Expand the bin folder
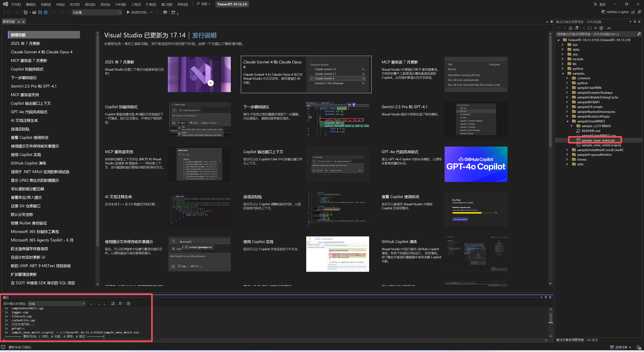The image size is (644, 352). (563, 45)
